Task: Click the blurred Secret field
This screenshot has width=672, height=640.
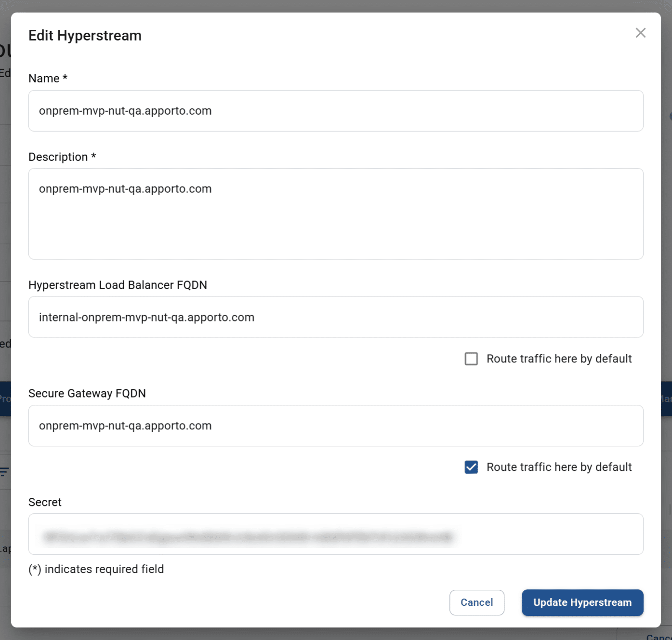Action: [336, 534]
